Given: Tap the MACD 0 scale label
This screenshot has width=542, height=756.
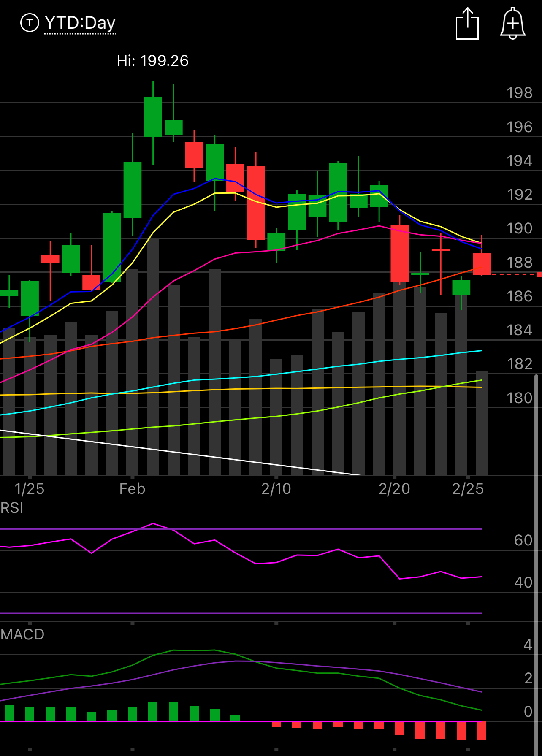Looking at the screenshot, I should click(x=528, y=712).
